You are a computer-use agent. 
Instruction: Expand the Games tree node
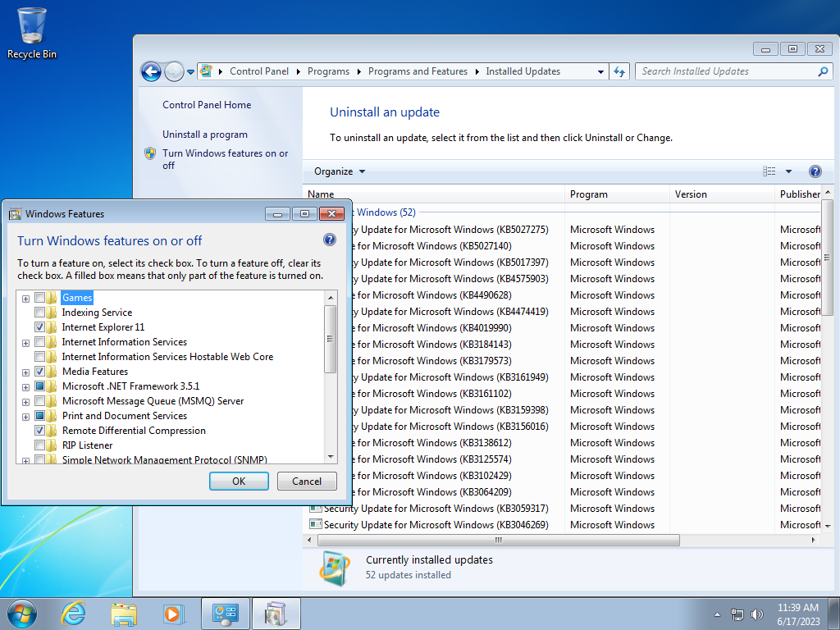click(25, 299)
